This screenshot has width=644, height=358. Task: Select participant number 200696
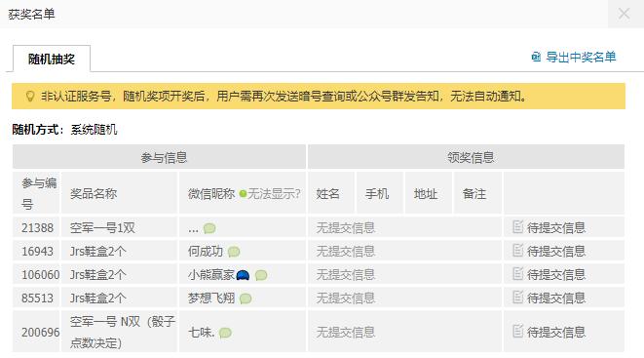40,332
